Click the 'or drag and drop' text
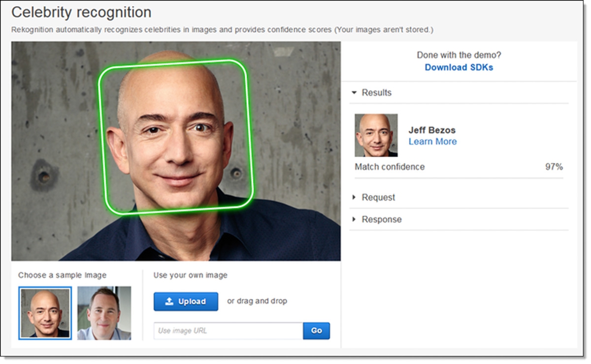Screen dimensions: 591x364 pos(257,301)
